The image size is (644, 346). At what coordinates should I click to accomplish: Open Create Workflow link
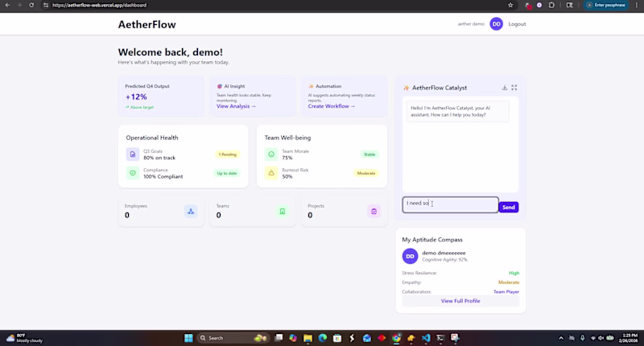coord(332,106)
